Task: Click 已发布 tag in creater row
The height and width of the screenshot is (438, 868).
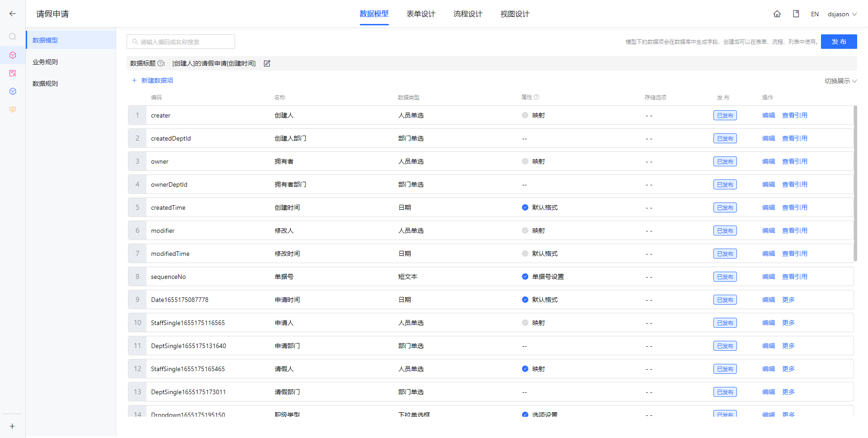Action: coord(725,115)
